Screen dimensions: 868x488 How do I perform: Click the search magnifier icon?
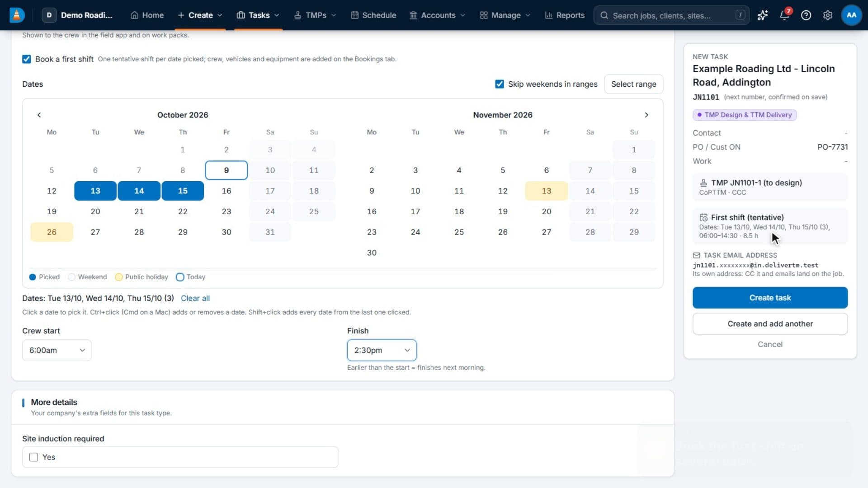click(604, 15)
